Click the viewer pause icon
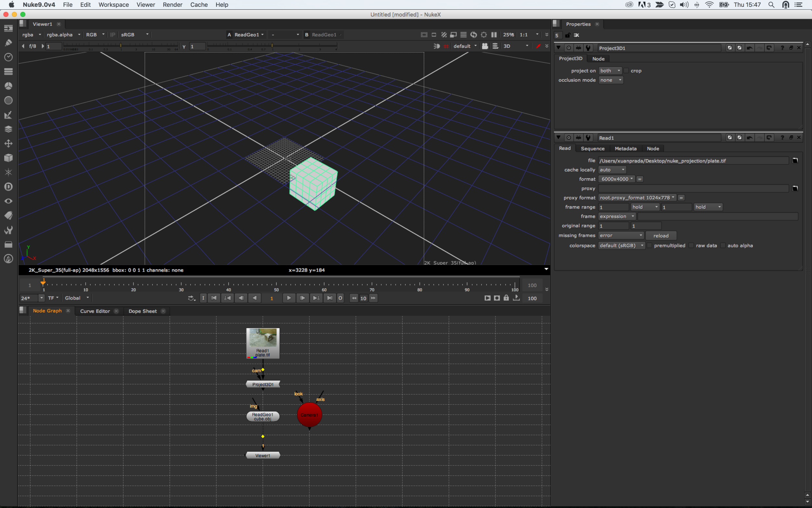This screenshot has width=812, height=508. (494, 34)
